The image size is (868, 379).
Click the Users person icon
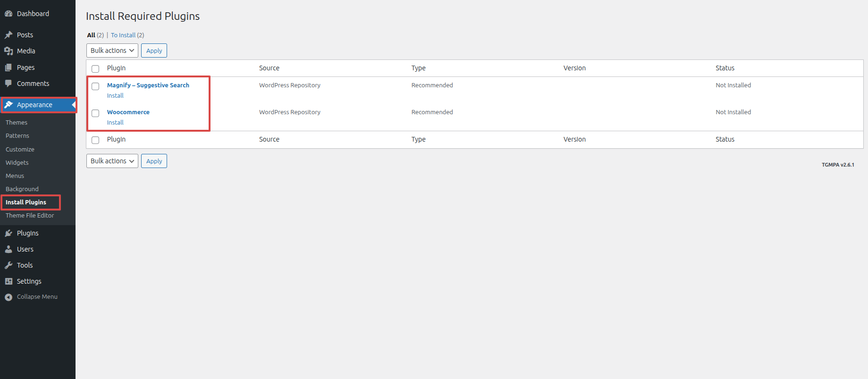point(8,249)
